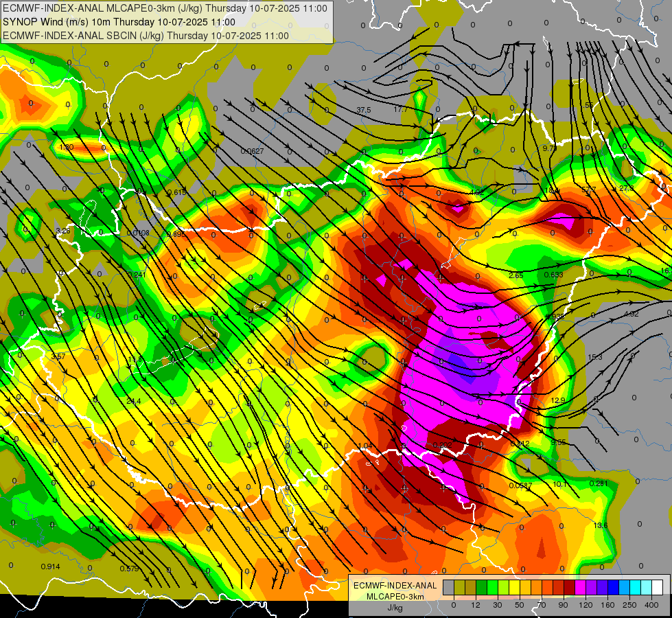Viewport: 672px width, 618px height.
Task: Click the legend title ECMWF-INDEX-ANAL
Action: 395,586
